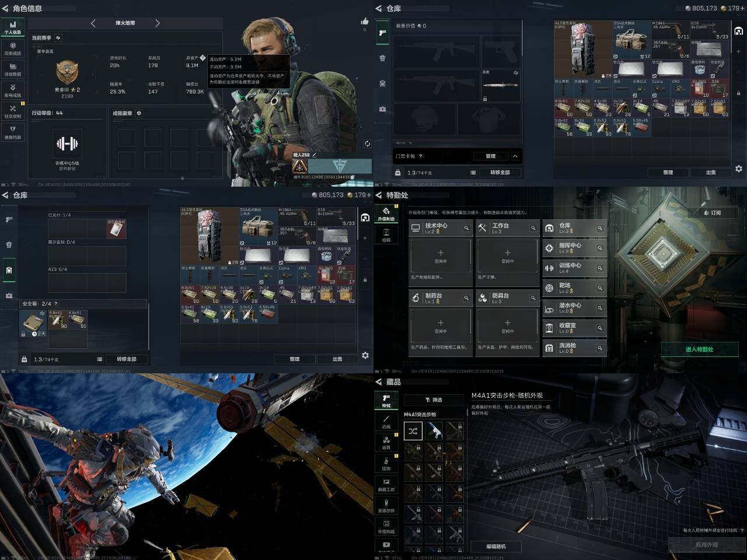Open the 个人信息 tab
Viewport: 747px width, 560px height.
click(12, 27)
